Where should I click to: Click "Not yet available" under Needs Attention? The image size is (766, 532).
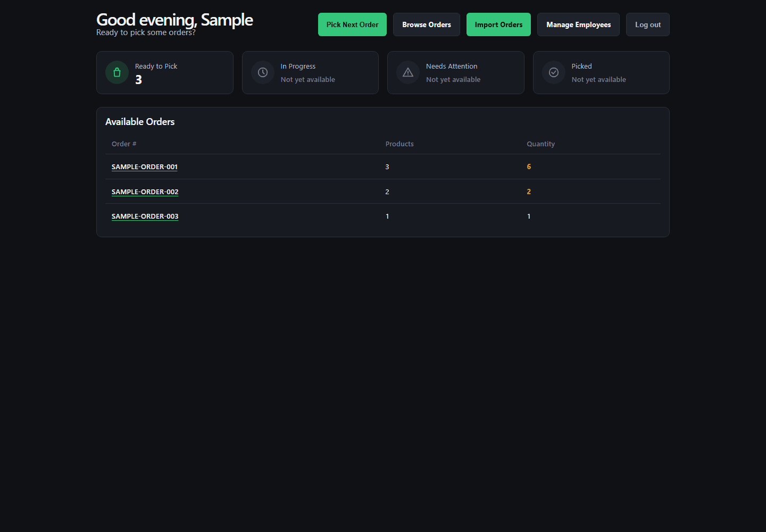[453, 79]
